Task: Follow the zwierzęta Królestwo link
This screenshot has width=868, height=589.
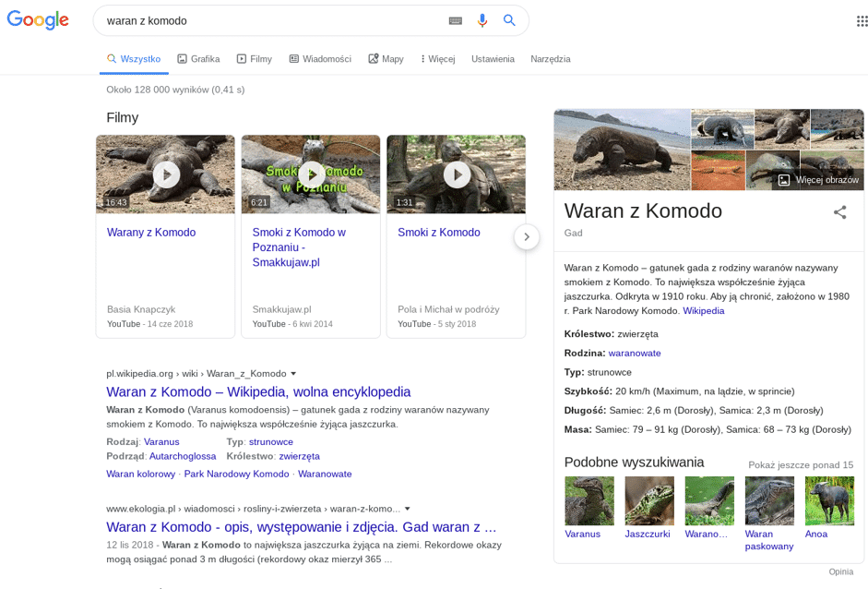Action: 300,456
